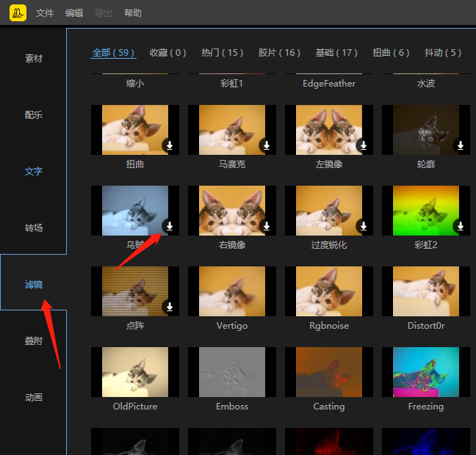The height and width of the screenshot is (455, 476).
Task: Click download icon on 彩虹2 filter
Action: [461, 226]
